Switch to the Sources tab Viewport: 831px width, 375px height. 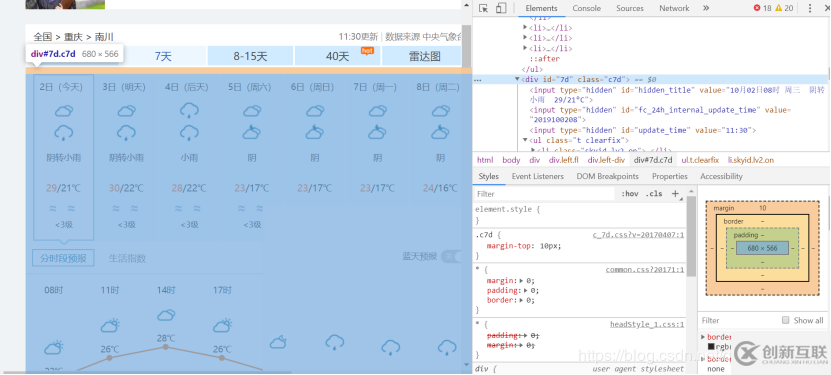630,8
